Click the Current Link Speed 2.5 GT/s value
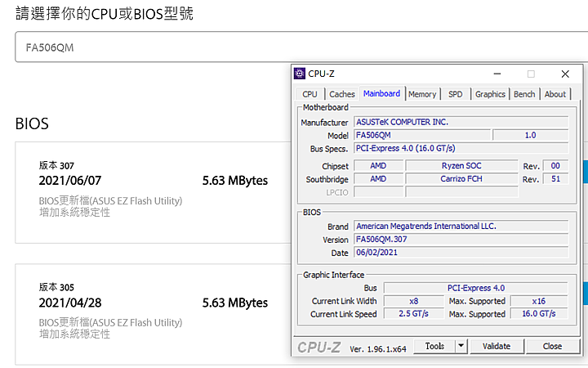588x368 pixels. coord(413,313)
